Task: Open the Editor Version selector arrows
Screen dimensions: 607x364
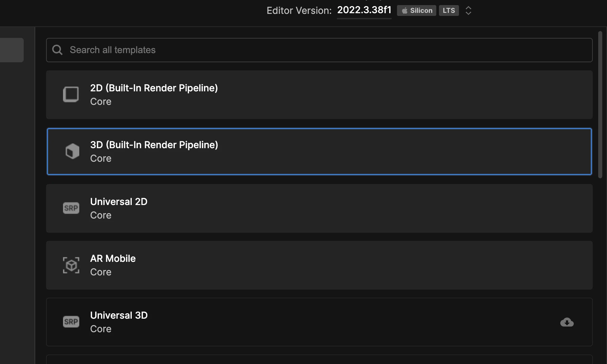Action: 468,10
